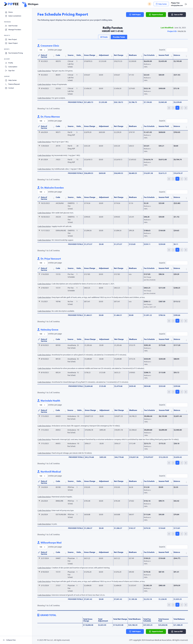The image size is (193, 644).
Task: Click the bottom Export to Excel button
Action: 156,631
